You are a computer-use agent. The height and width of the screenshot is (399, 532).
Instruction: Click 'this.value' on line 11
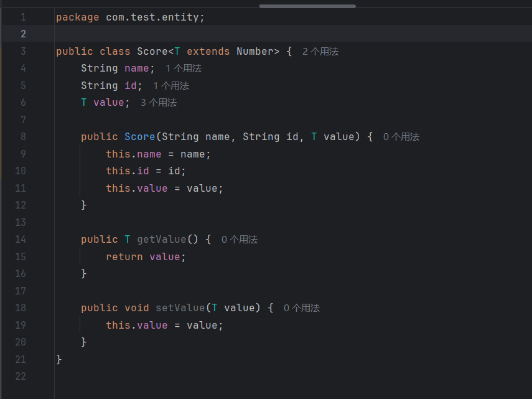pos(137,189)
